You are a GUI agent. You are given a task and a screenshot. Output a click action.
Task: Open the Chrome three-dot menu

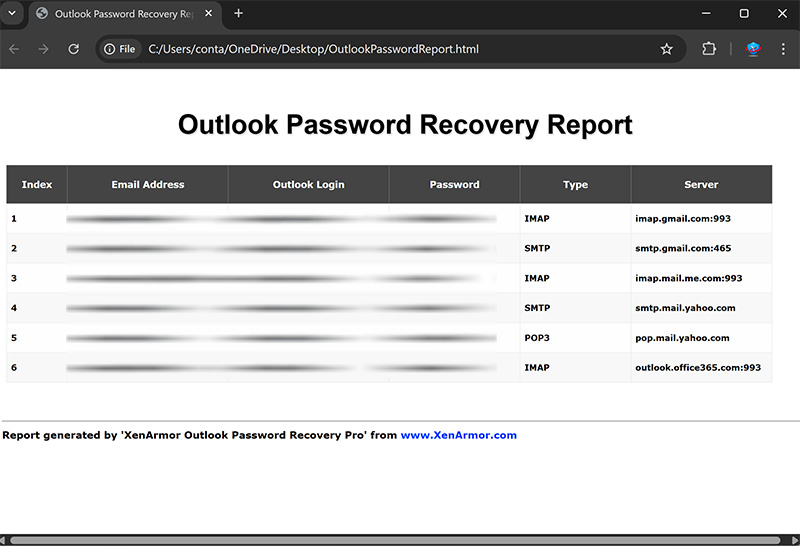pyautogui.click(x=783, y=49)
